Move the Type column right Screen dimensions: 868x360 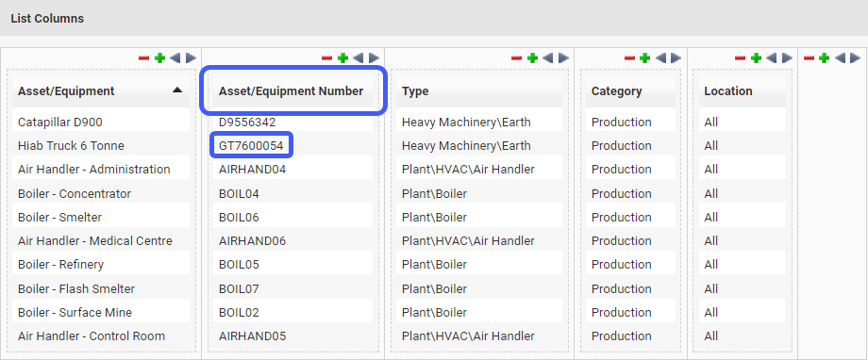(x=563, y=58)
